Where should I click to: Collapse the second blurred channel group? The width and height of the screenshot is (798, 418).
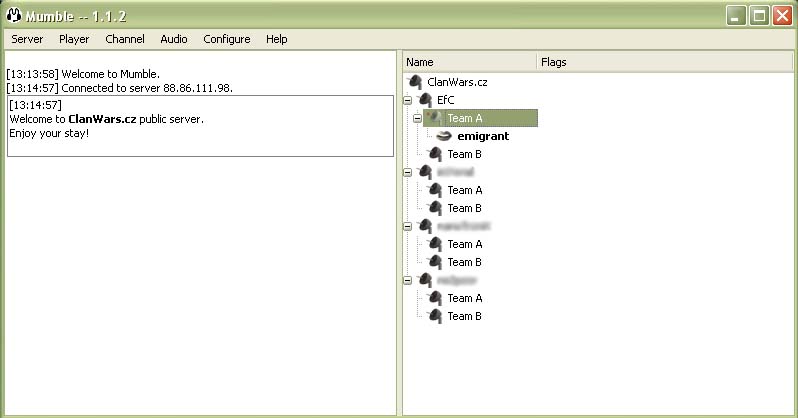pos(407,172)
